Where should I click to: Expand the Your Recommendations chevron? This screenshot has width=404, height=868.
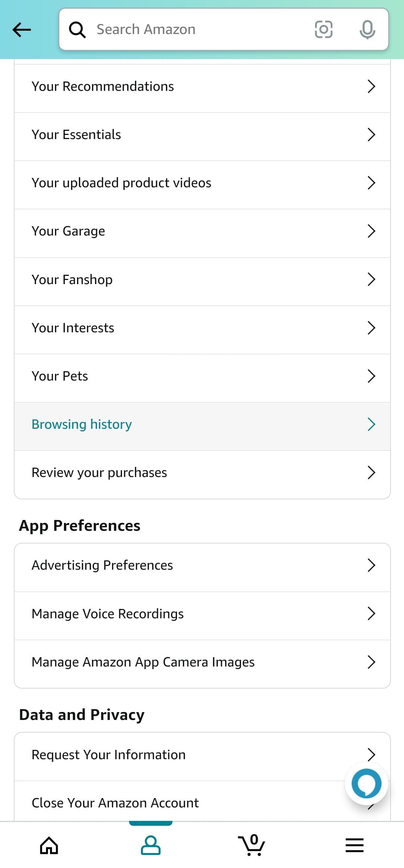(x=371, y=86)
